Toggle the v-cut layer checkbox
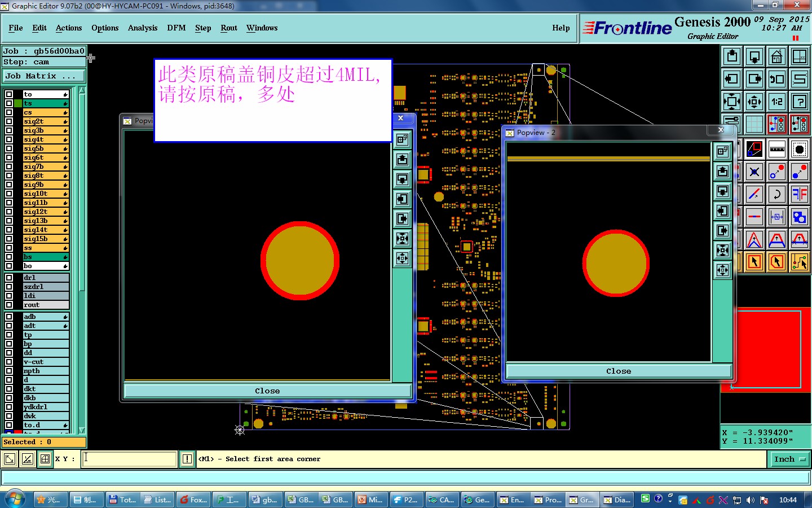 (x=9, y=362)
